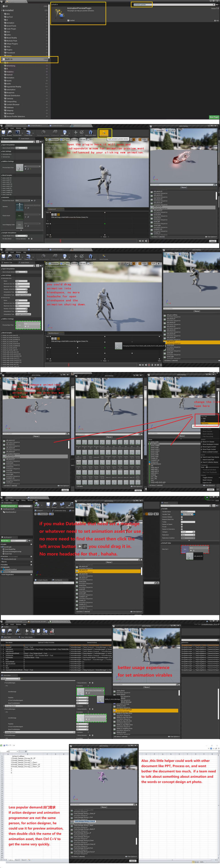
Task: Click Copy in the data table toolbar
Action: [32, 631]
